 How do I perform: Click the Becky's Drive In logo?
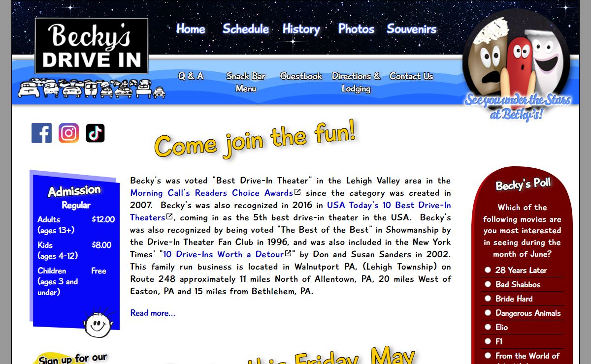92,46
